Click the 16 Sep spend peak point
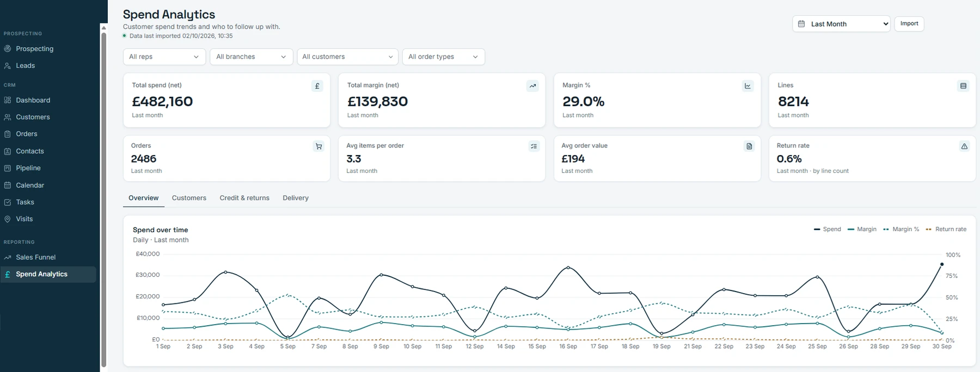The height and width of the screenshot is (372, 980). (568, 268)
